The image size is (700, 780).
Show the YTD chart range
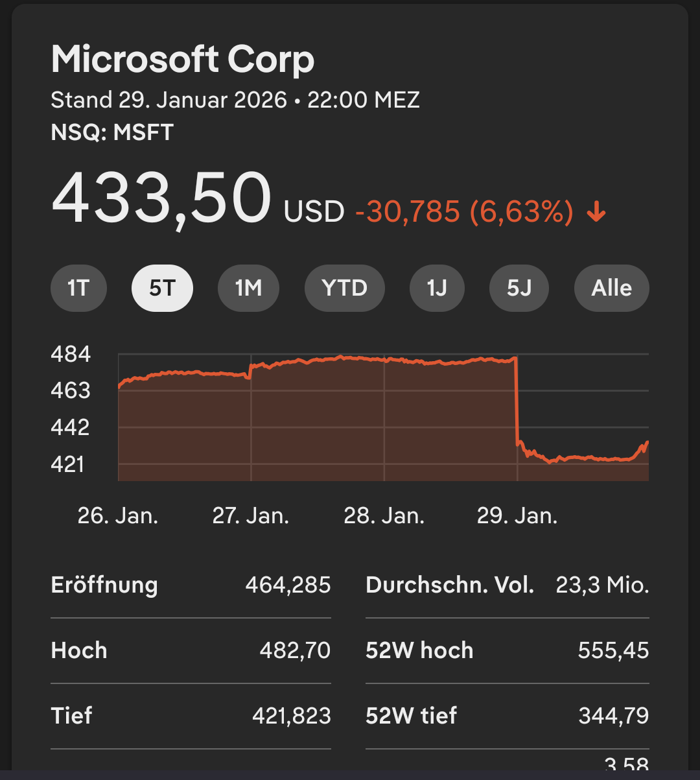344,288
